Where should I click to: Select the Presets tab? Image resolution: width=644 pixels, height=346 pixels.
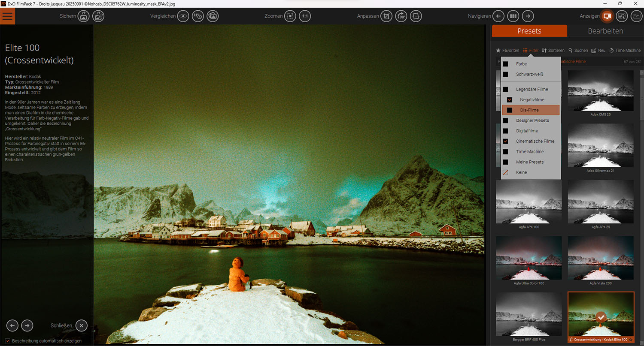point(529,31)
